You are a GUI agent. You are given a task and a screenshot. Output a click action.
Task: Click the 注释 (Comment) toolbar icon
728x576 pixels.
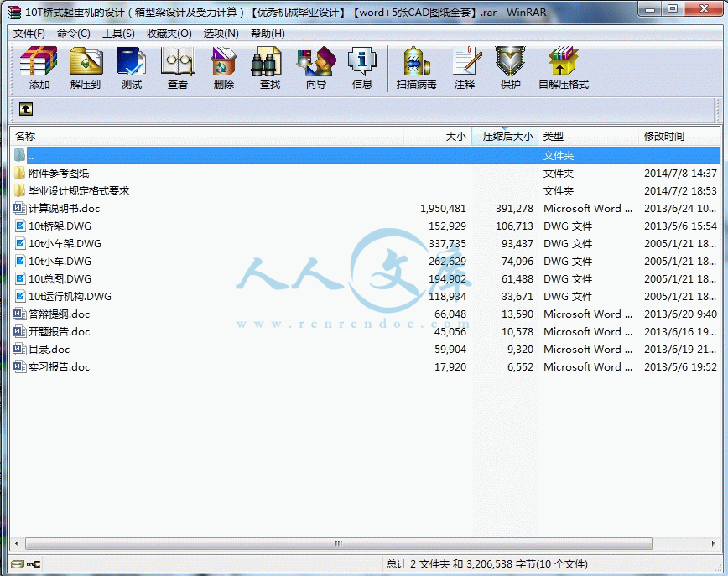pyautogui.click(x=466, y=61)
